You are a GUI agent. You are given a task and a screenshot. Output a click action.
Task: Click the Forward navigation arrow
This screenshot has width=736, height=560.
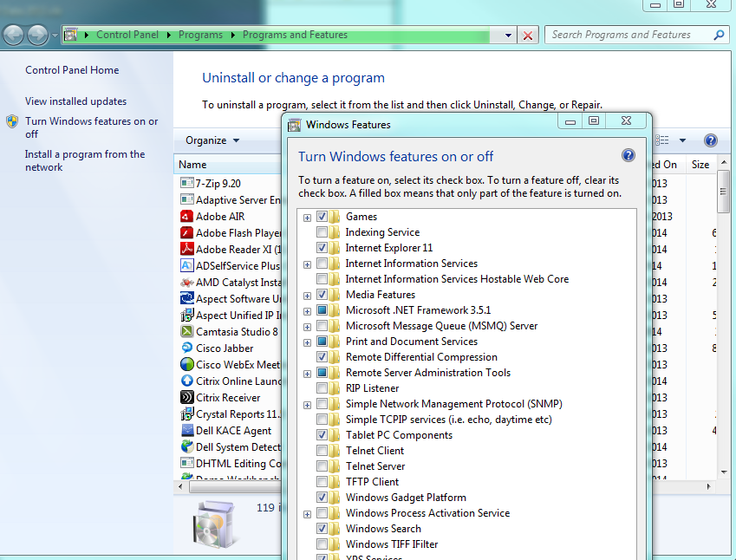(37, 36)
